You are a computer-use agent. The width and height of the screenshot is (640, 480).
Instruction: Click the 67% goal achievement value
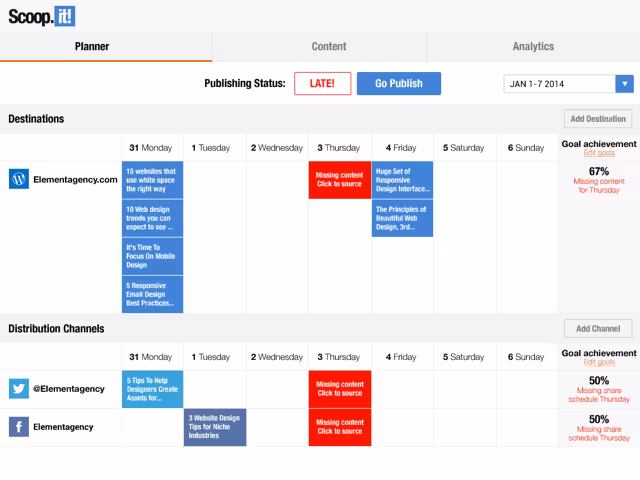599,171
